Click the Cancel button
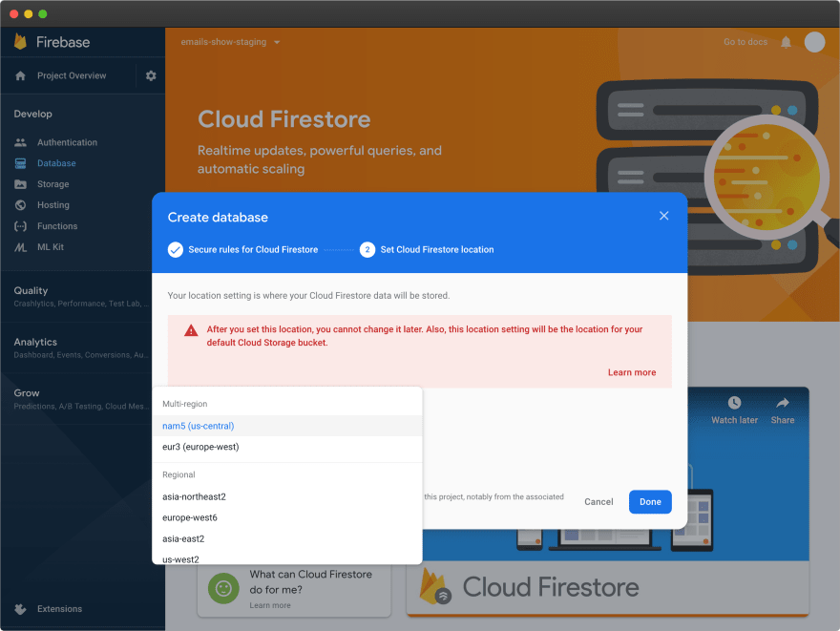Image resolution: width=840 pixels, height=631 pixels. [x=598, y=502]
